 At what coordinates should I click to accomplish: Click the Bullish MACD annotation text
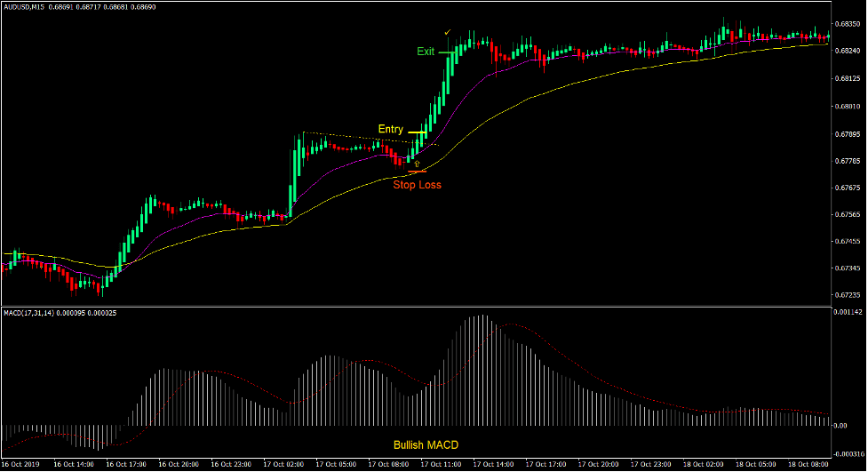click(426, 444)
